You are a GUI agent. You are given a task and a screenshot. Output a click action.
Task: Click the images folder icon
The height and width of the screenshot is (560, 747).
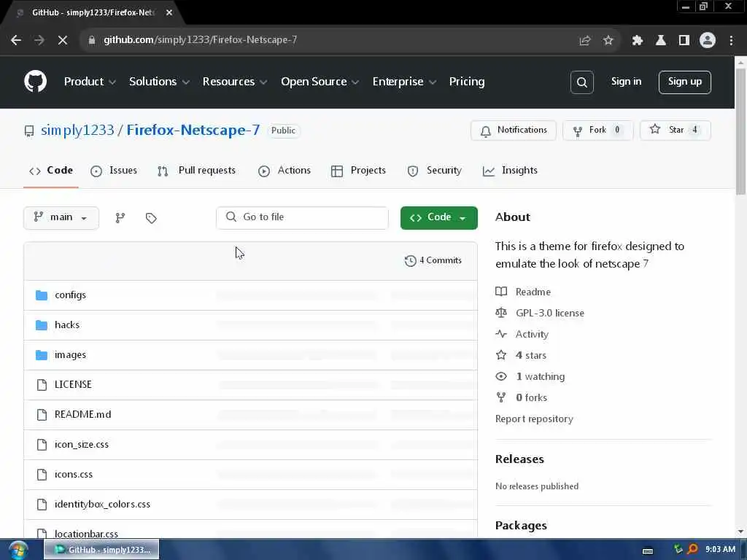tap(42, 355)
